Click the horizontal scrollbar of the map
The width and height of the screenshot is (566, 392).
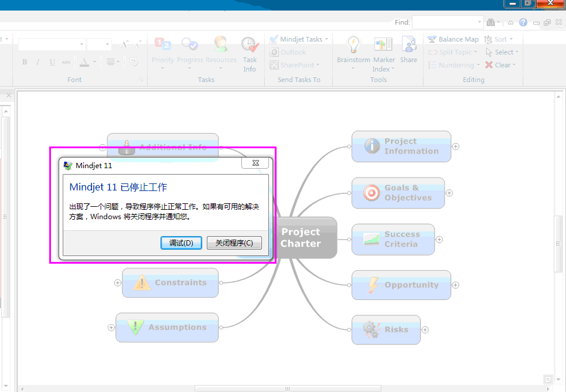[288, 388]
